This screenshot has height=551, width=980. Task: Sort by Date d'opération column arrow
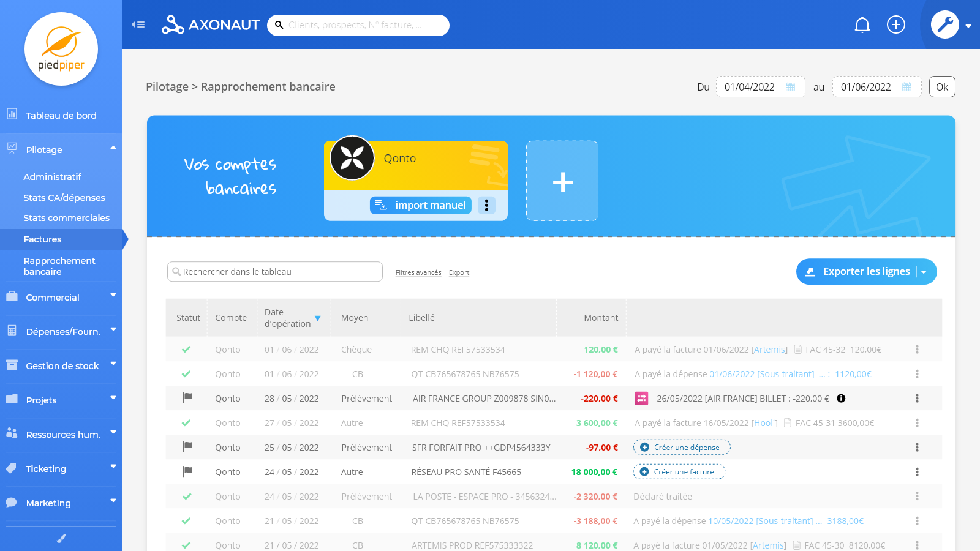[x=317, y=318]
